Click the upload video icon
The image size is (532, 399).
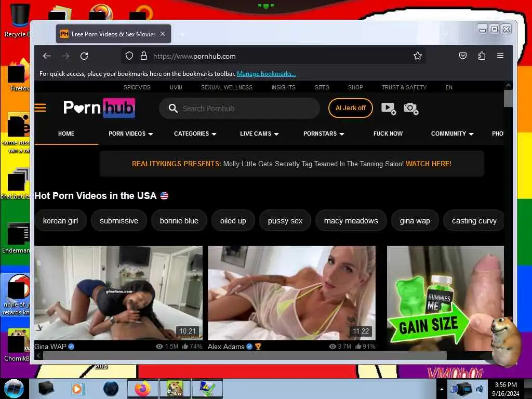tap(389, 109)
